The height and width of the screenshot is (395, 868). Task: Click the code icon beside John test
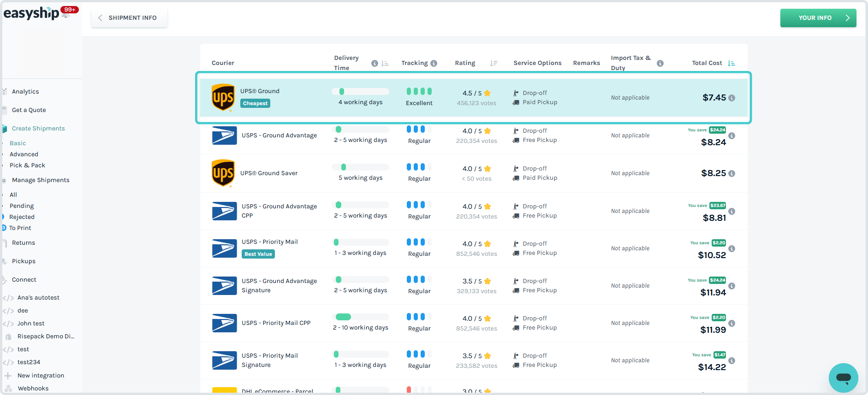coord(8,324)
